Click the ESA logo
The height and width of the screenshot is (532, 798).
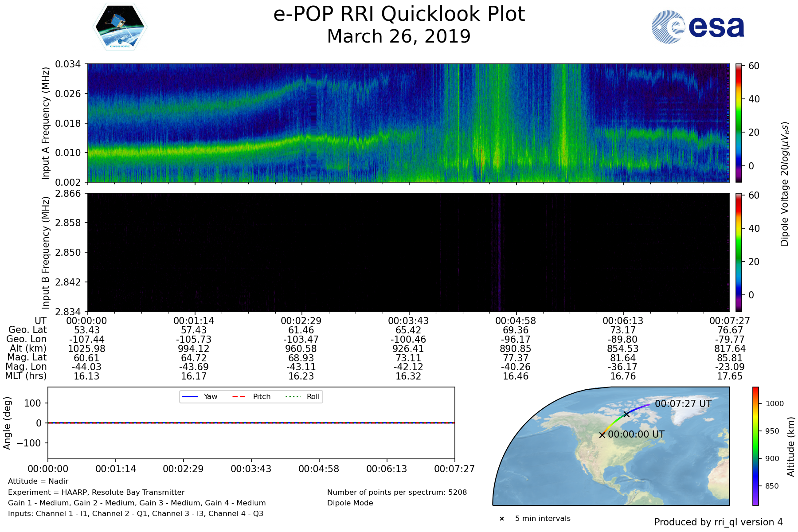tap(698, 27)
